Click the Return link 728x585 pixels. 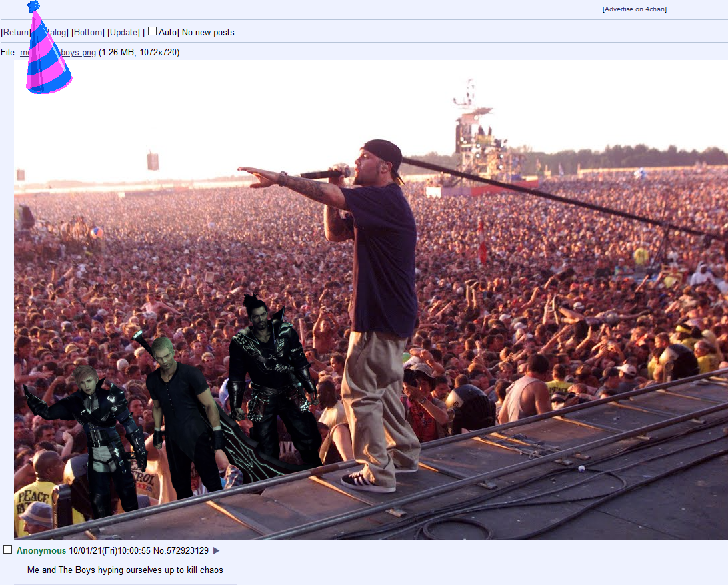[16, 33]
